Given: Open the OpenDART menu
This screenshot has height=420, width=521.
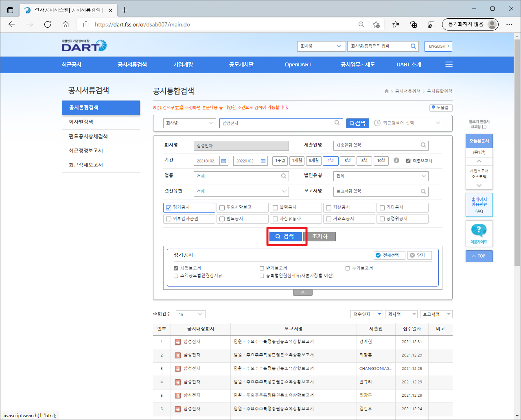Looking at the screenshot, I should (298, 65).
